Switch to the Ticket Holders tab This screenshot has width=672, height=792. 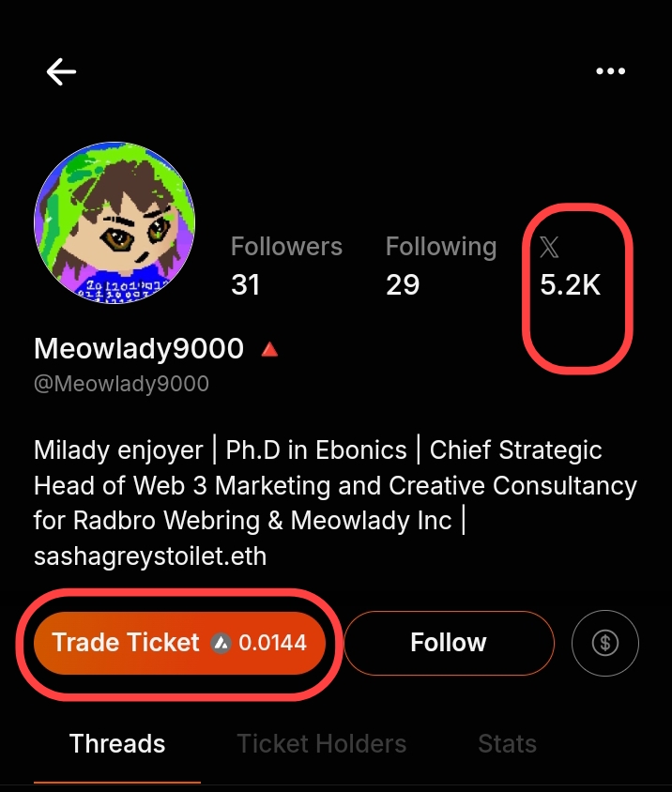pyautogui.click(x=321, y=744)
